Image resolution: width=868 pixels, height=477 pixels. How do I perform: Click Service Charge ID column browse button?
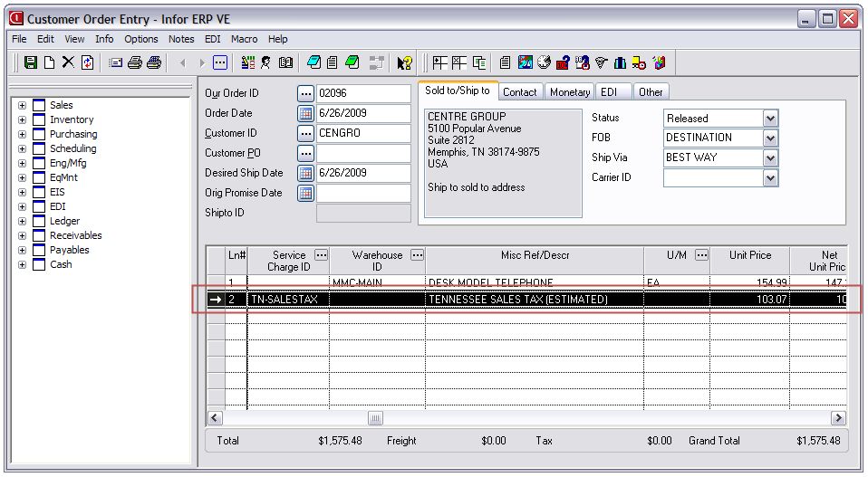pyautogui.click(x=321, y=255)
